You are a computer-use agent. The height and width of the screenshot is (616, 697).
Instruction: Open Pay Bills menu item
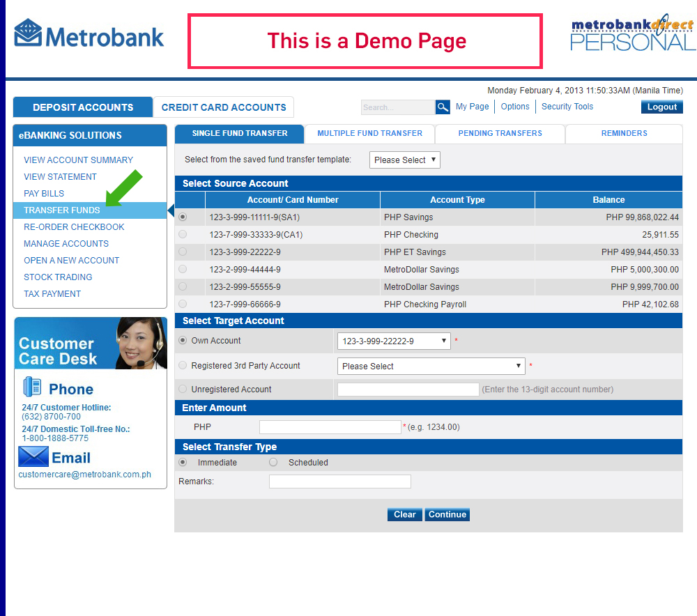(43, 193)
